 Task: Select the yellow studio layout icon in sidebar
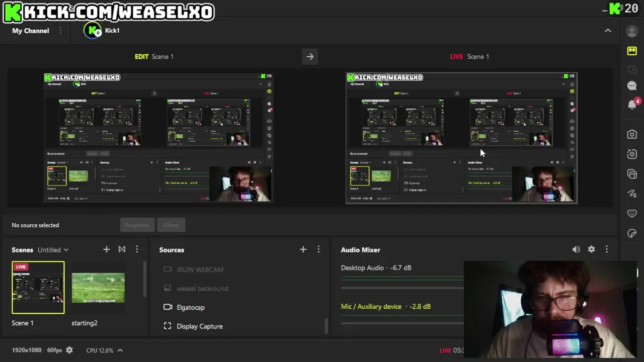pos(632,51)
